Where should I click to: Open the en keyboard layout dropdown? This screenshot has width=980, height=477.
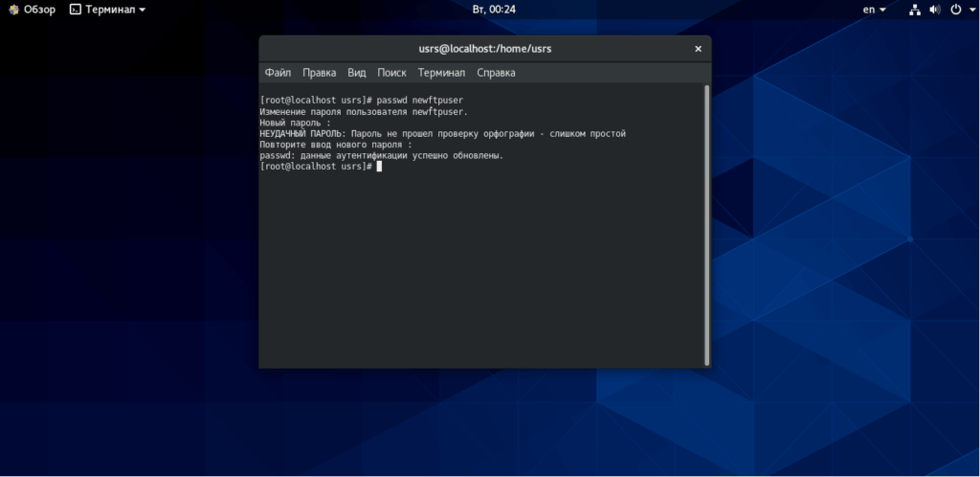click(x=875, y=10)
